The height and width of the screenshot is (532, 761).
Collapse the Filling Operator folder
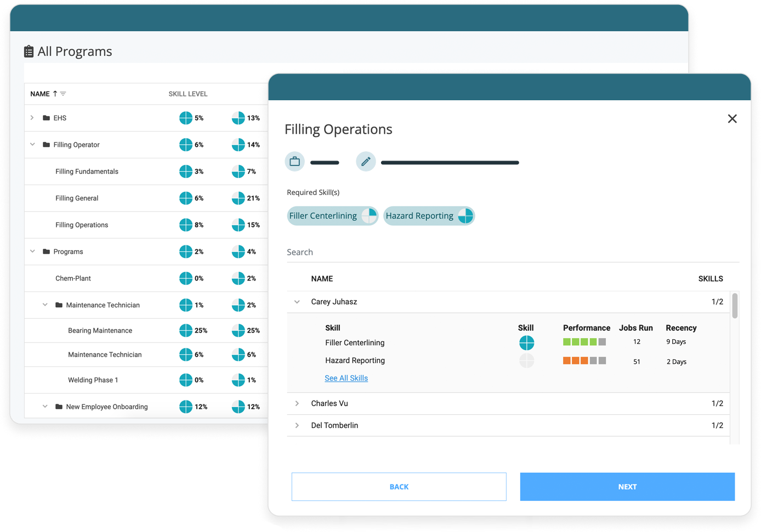(x=32, y=145)
